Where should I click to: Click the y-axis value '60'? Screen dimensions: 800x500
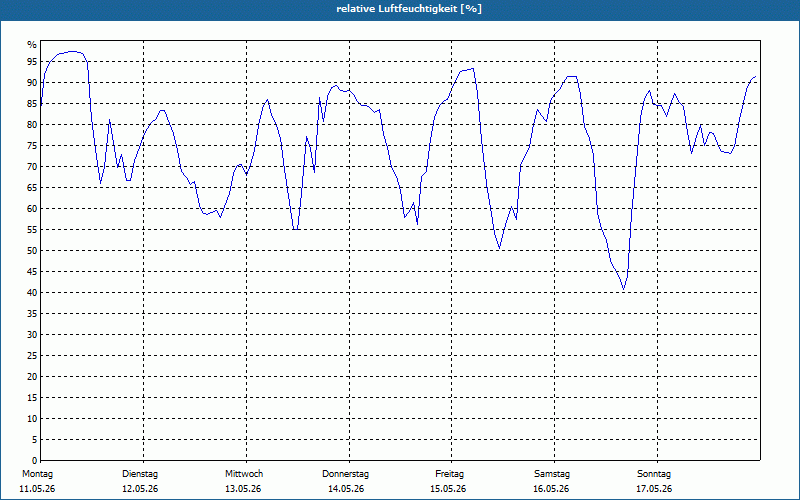point(32,209)
